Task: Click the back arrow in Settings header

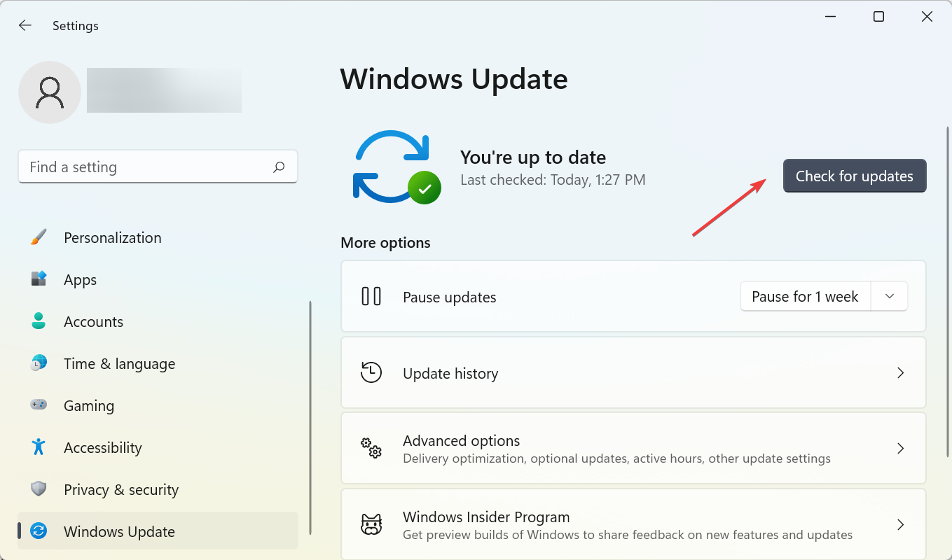Action: (25, 26)
